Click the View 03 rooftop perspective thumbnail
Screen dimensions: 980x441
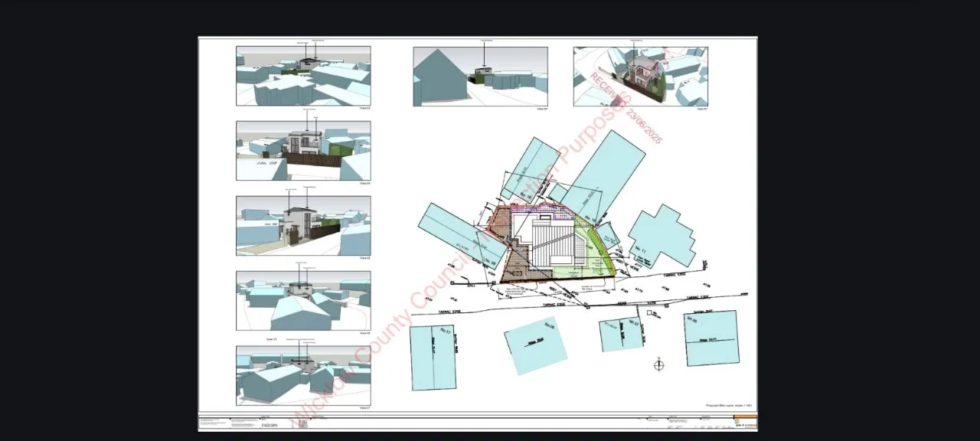point(303,75)
